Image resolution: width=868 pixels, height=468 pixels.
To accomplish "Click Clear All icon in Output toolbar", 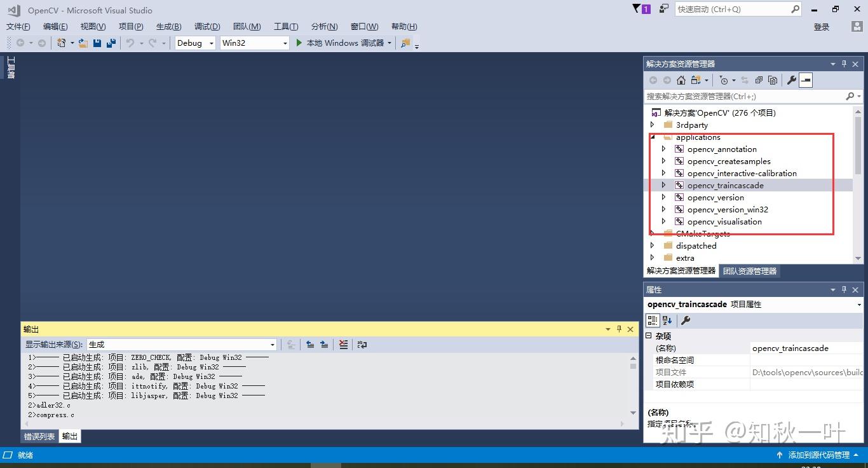I will pos(343,345).
